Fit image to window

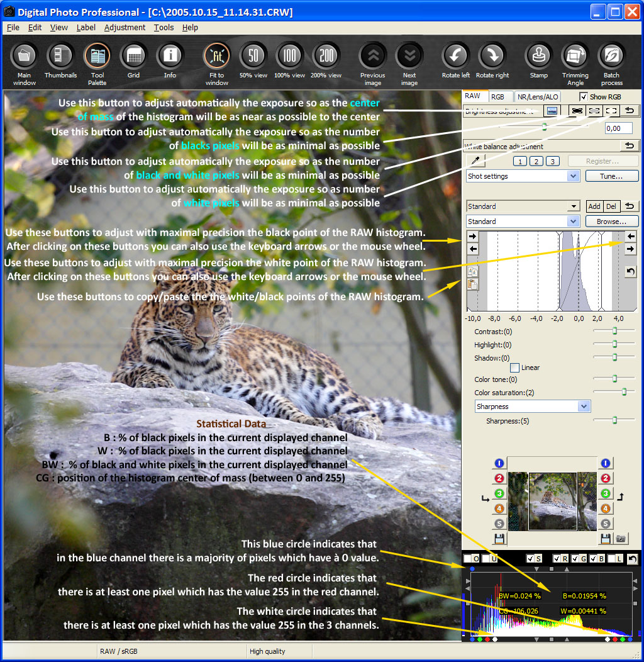(x=217, y=64)
